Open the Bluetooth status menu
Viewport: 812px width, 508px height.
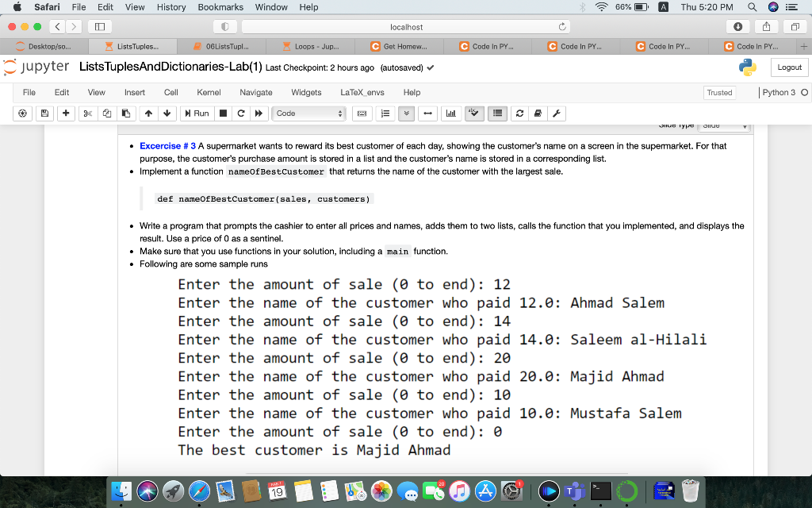coord(583,6)
